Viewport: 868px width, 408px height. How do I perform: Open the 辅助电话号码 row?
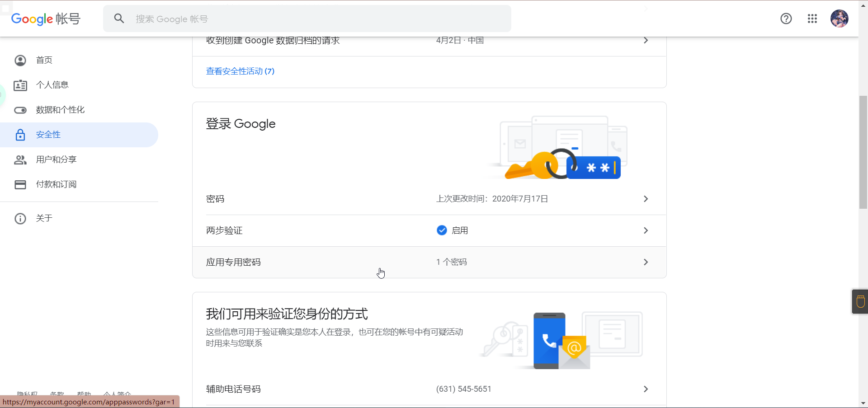[x=429, y=389]
